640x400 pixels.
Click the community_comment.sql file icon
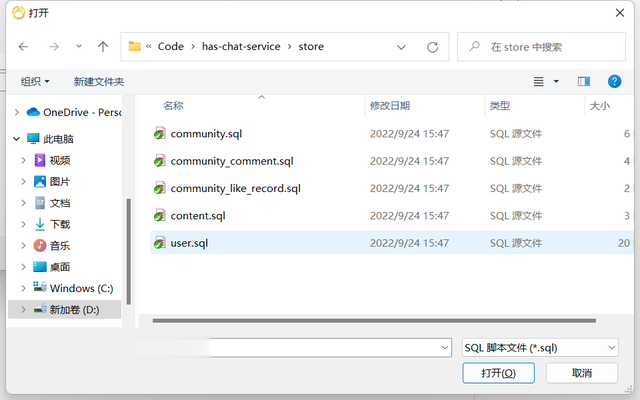tap(160, 161)
